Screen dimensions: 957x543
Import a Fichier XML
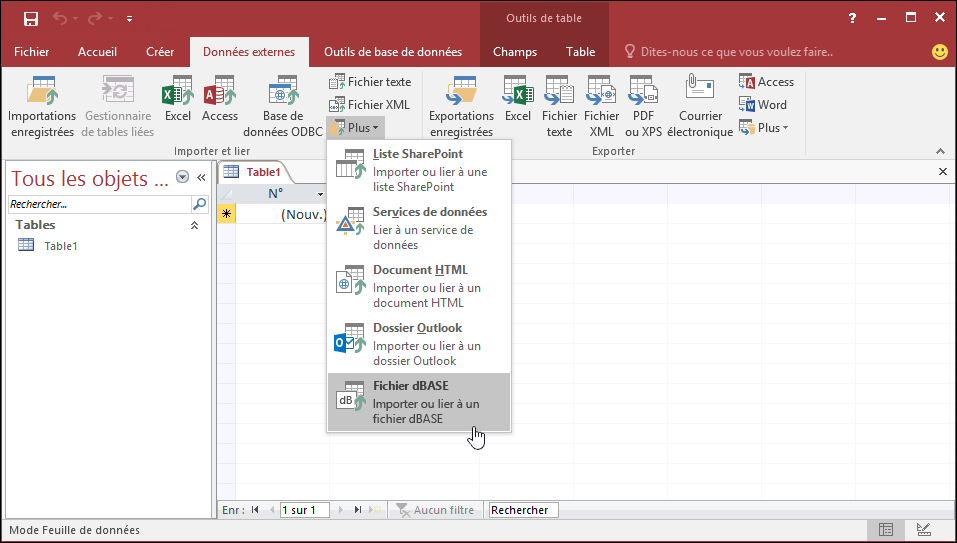[x=369, y=105]
